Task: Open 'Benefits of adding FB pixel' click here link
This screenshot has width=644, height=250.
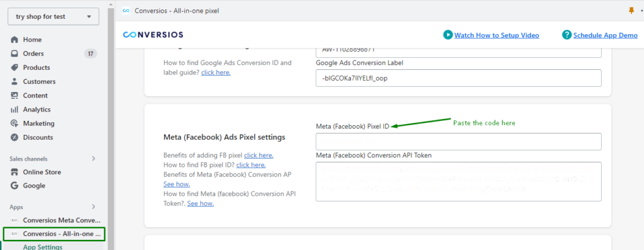Action: tap(258, 156)
